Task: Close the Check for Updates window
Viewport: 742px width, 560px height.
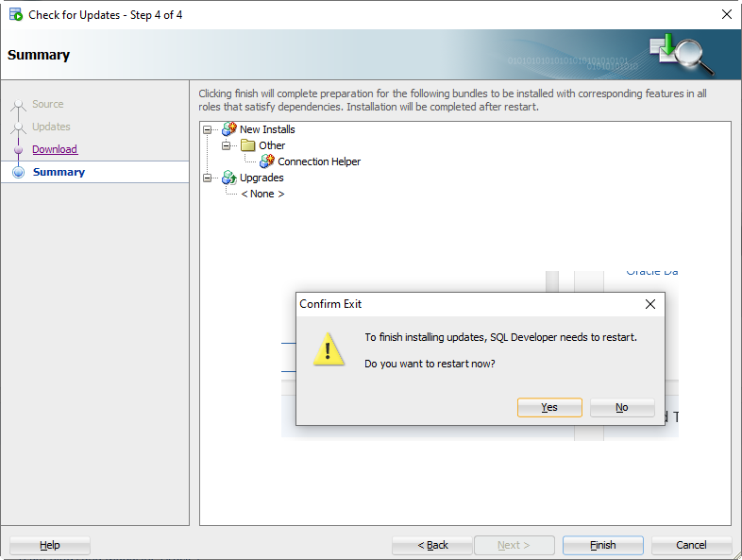Action: click(x=727, y=14)
